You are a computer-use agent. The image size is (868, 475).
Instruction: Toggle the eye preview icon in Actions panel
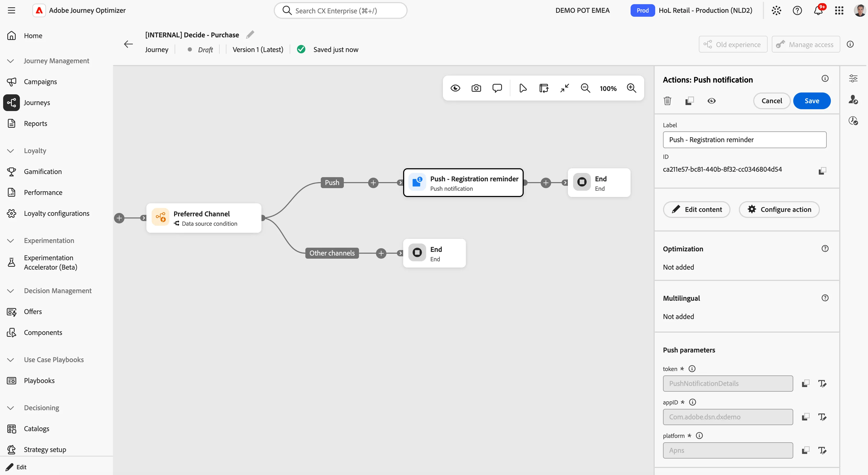(x=712, y=101)
